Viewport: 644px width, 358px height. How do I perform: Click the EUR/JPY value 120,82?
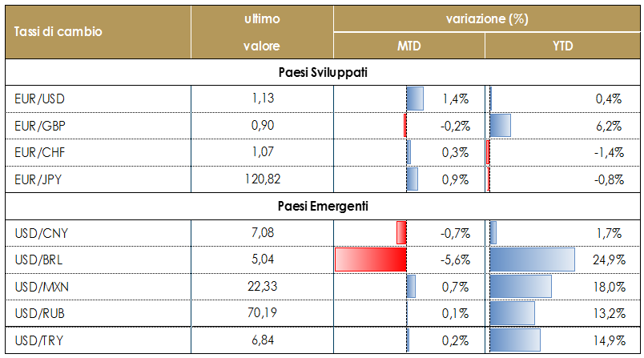click(x=262, y=179)
